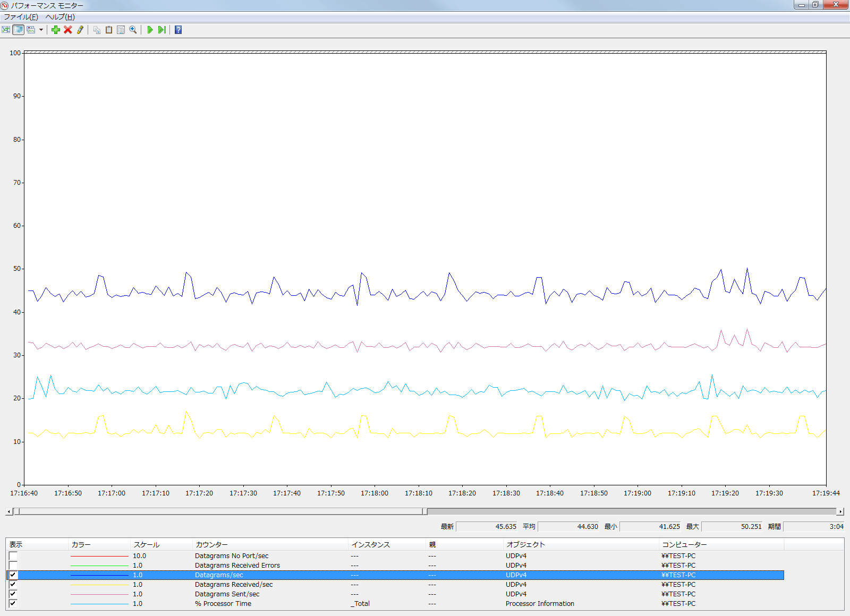
Task: Uncheck the % Processor Time counter
Action: click(x=13, y=604)
